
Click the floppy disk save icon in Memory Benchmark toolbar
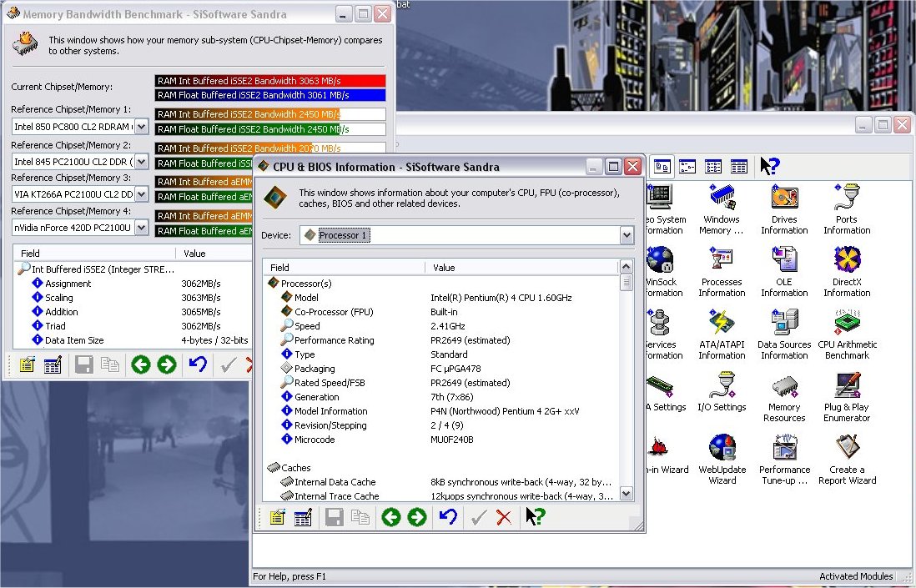point(84,365)
